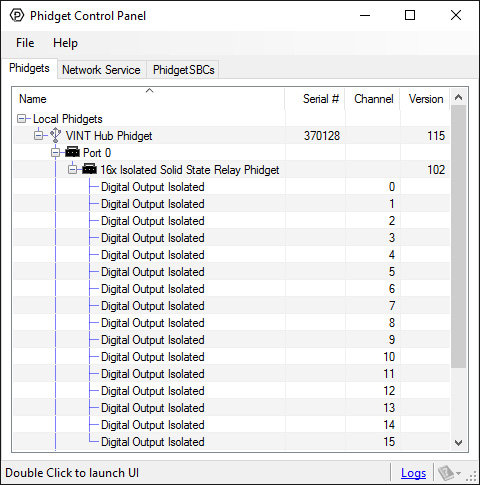Image resolution: width=480 pixels, height=485 pixels.
Task: Collapse the Local Phidgets tree node
Action: [x=21, y=119]
